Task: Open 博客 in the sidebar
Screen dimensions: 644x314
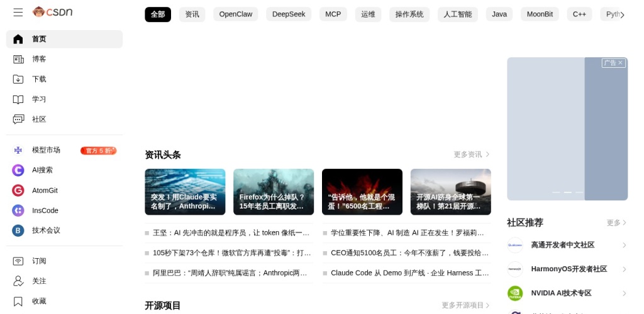Action: (64, 59)
